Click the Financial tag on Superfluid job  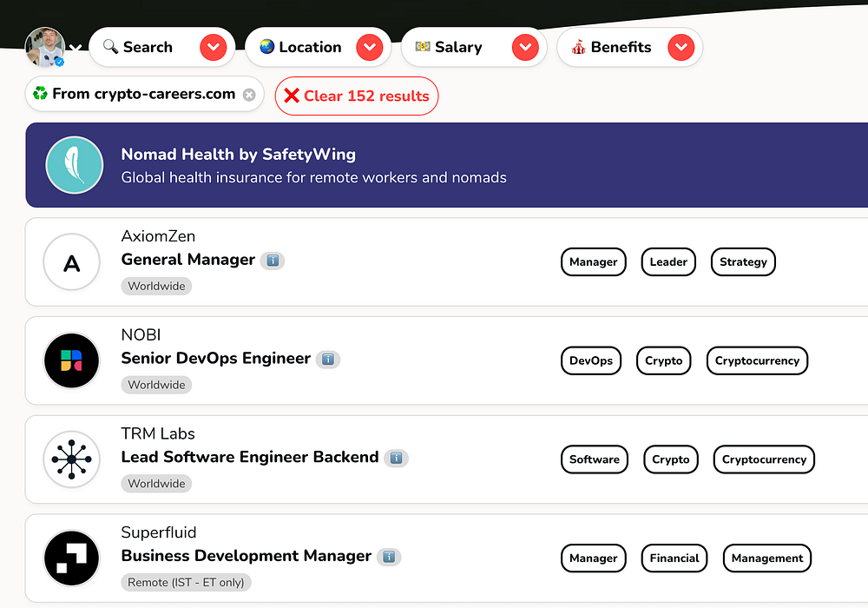click(674, 558)
